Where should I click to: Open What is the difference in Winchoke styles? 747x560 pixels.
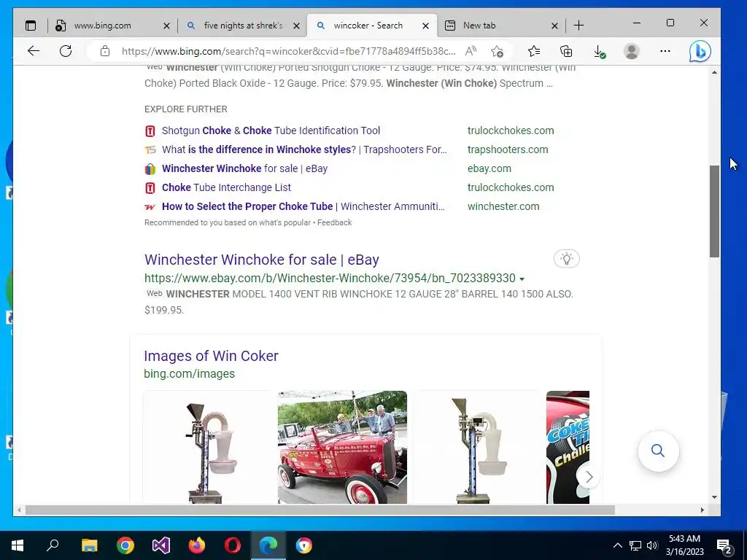304,149
